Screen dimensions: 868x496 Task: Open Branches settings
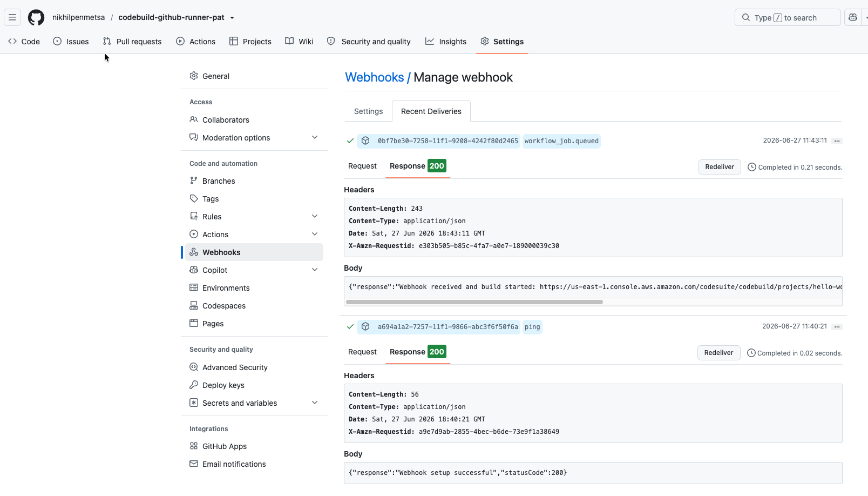(x=254, y=181)
